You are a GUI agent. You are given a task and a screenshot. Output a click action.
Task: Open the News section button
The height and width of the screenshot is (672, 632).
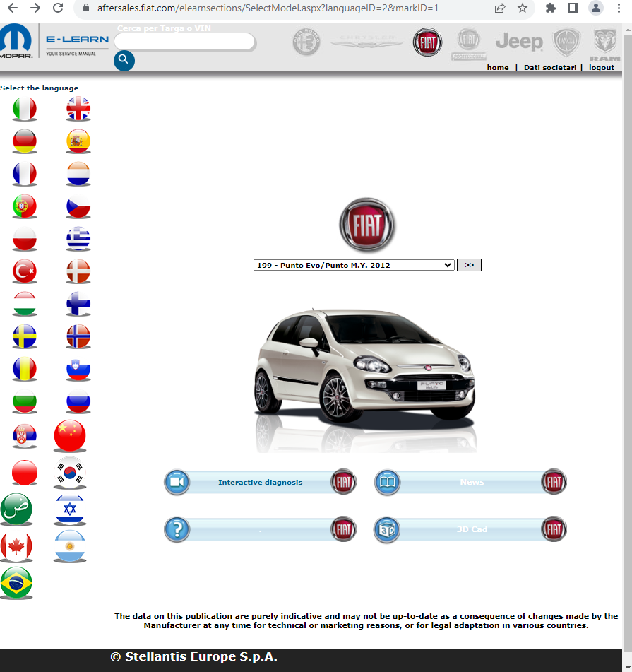click(x=470, y=482)
